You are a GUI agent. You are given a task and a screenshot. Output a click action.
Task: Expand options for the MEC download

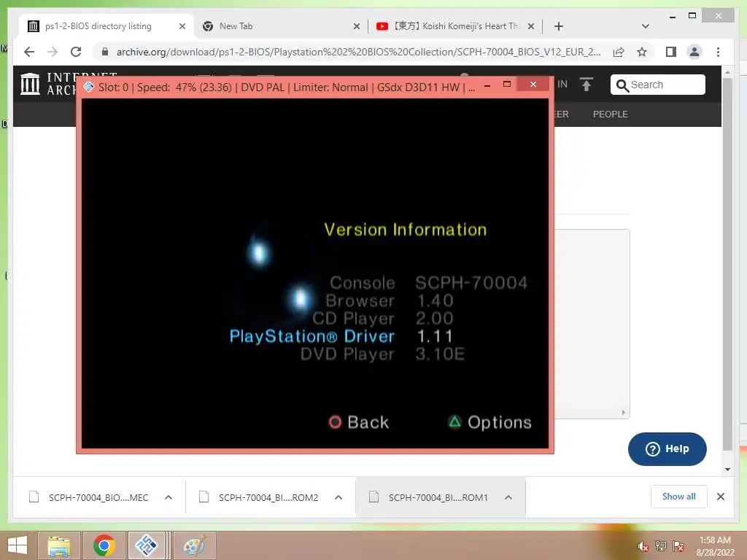(x=169, y=497)
